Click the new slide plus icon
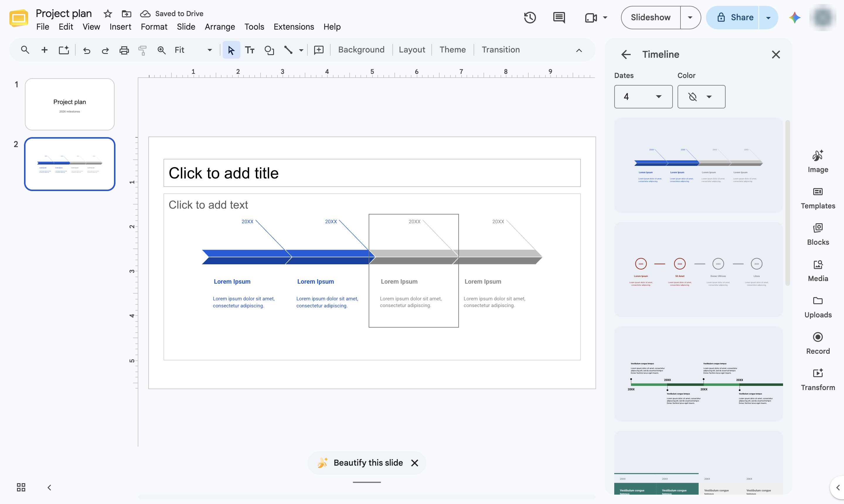The height and width of the screenshot is (504, 844). coord(44,50)
